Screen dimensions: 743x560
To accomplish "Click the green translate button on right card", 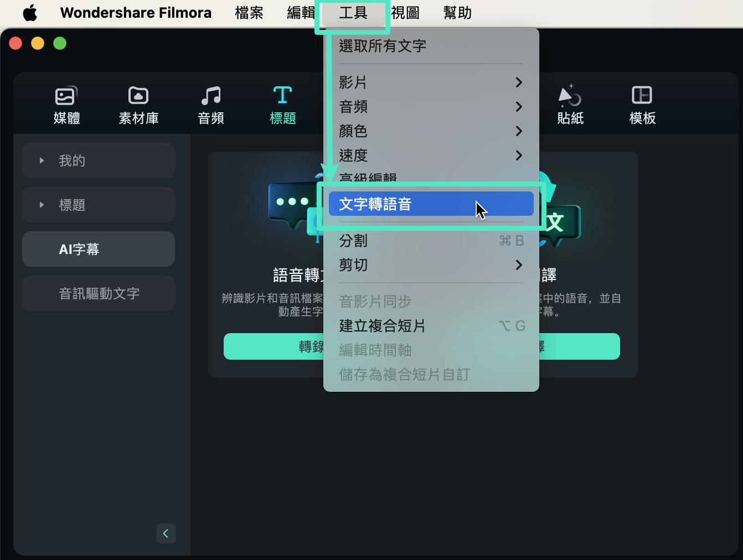I will (579, 346).
